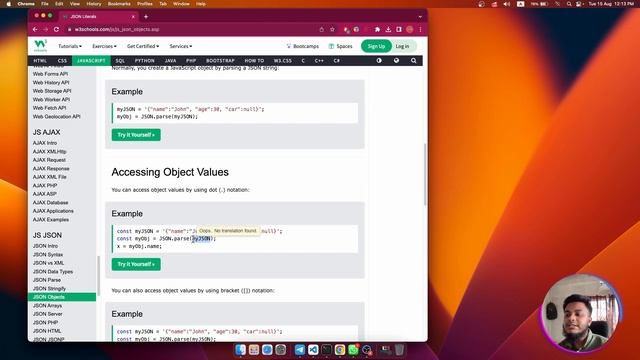Open Finder from the Dock
The image size is (640, 360).
click(x=240, y=350)
